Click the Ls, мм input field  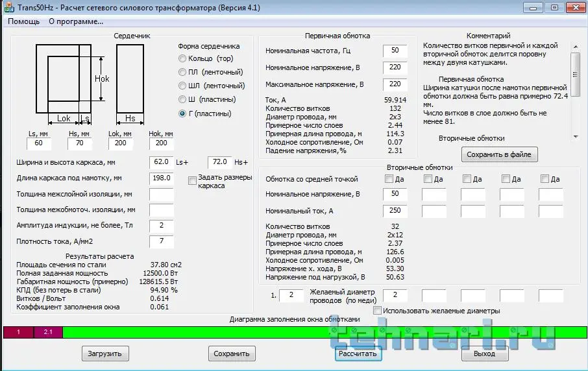point(38,143)
